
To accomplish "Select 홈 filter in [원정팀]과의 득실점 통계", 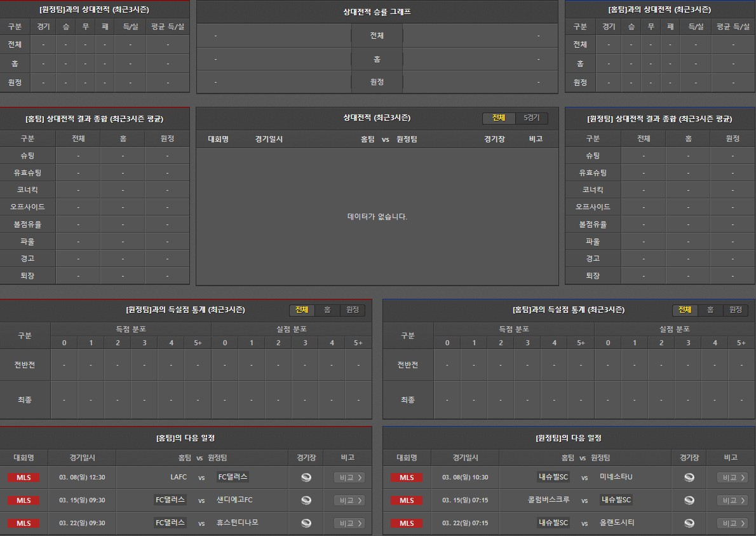I will point(327,310).
